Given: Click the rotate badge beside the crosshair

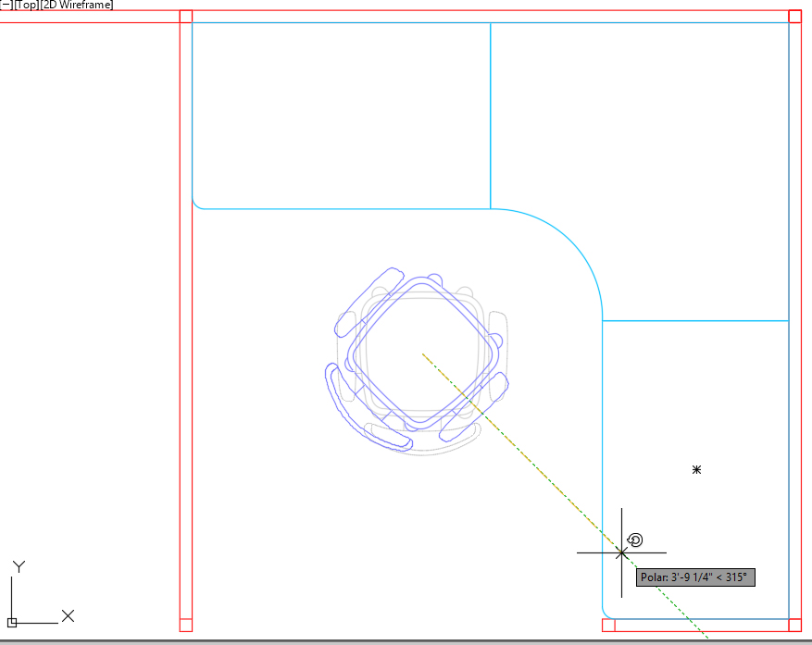Looking at the screenshot, I should click(x=635, y=540).
